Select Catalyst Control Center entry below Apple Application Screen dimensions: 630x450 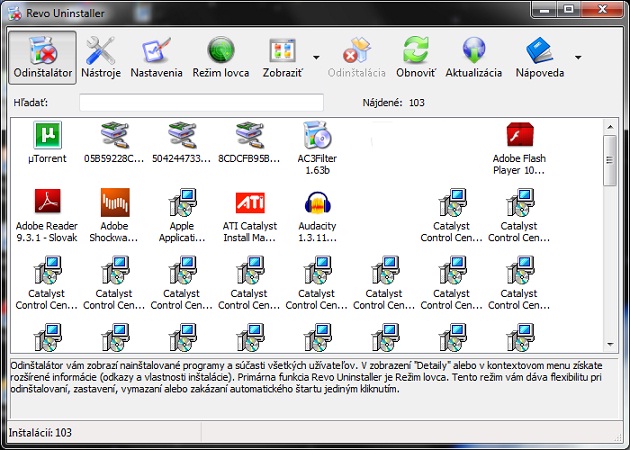coord(182,283)
